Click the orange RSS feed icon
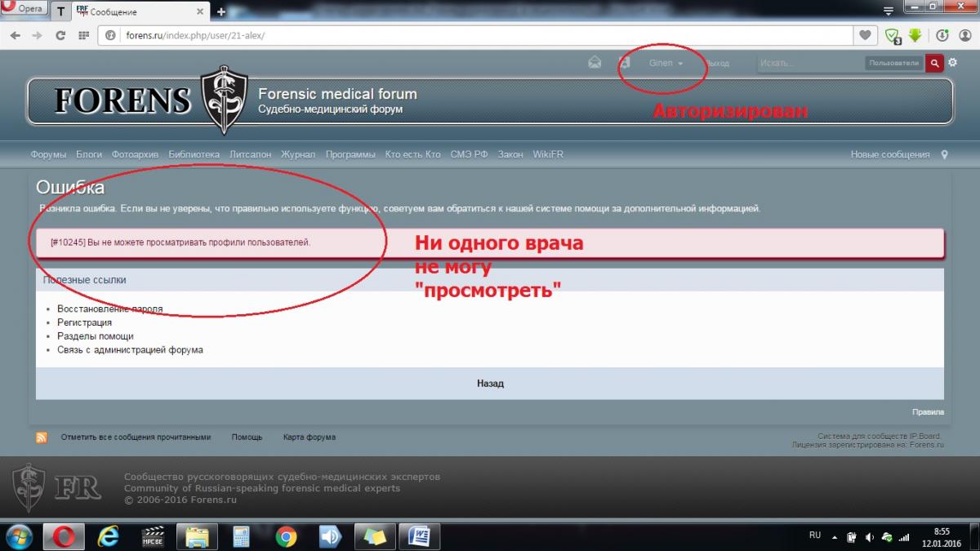The height and width of the screenshot is (551, 980). 42,438
